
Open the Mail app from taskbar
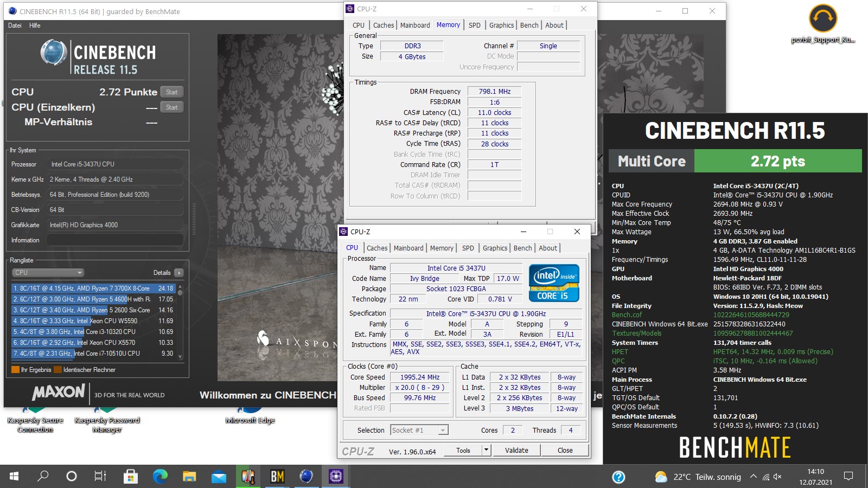coord(219,477)
